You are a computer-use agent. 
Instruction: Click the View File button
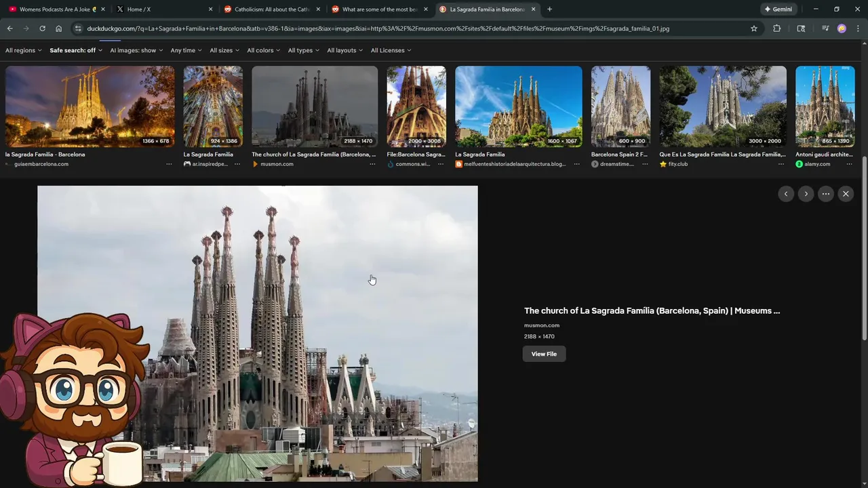click(544, 354)
